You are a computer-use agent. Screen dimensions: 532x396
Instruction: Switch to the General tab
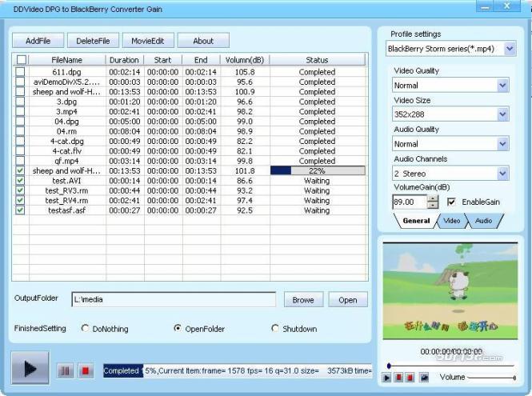click(416, 221)
